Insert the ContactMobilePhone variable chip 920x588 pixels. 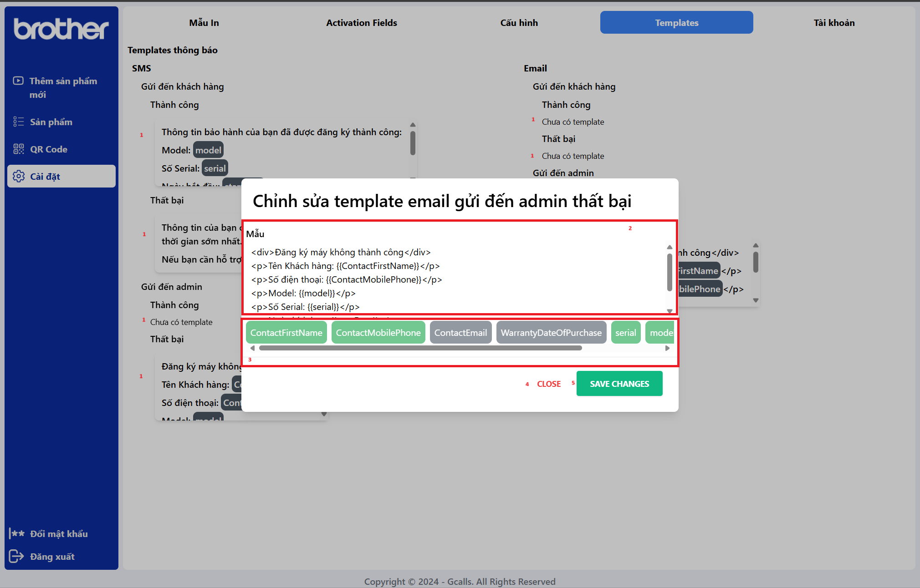(378, 332)
